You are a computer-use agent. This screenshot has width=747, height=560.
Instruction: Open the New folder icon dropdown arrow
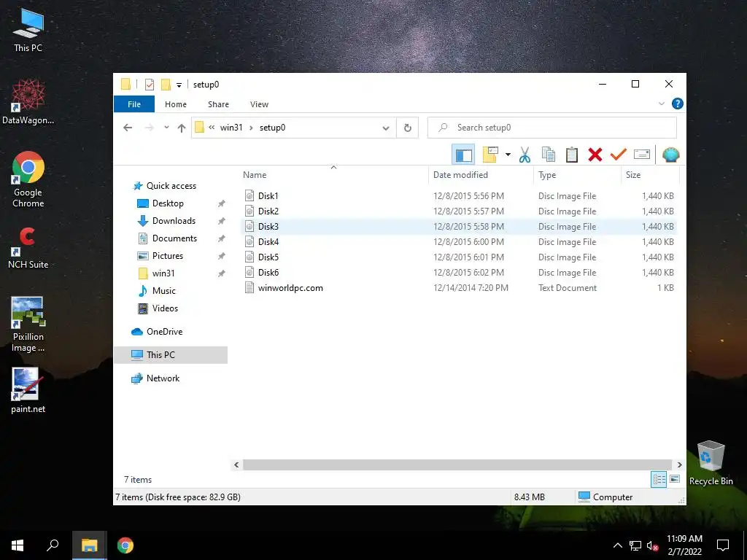pyautogui.click(x=508, y=155)
